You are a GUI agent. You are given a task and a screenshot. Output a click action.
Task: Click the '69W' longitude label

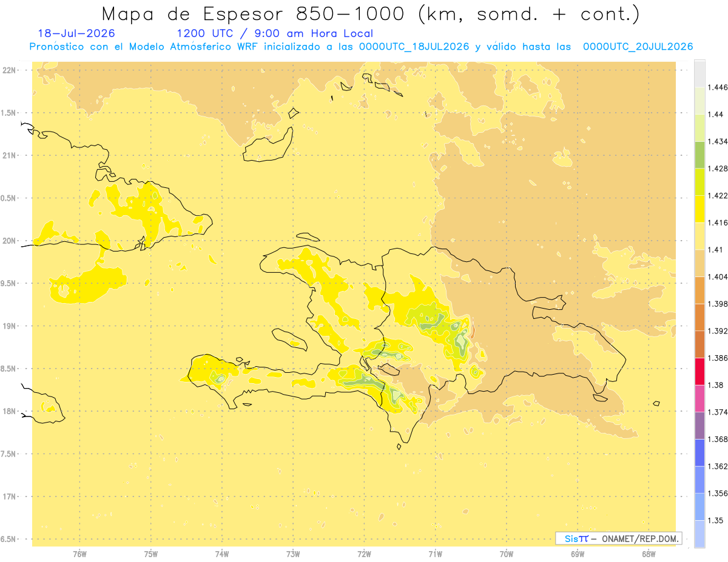578,554
